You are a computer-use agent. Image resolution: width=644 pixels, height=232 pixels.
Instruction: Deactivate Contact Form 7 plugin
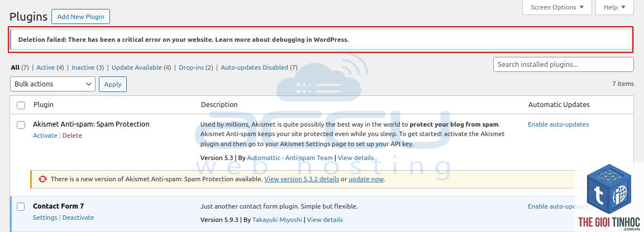click(x=78, y=217)
